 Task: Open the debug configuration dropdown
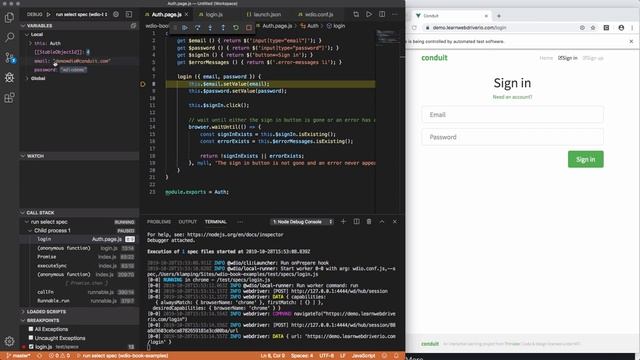(x=81, y=14)
